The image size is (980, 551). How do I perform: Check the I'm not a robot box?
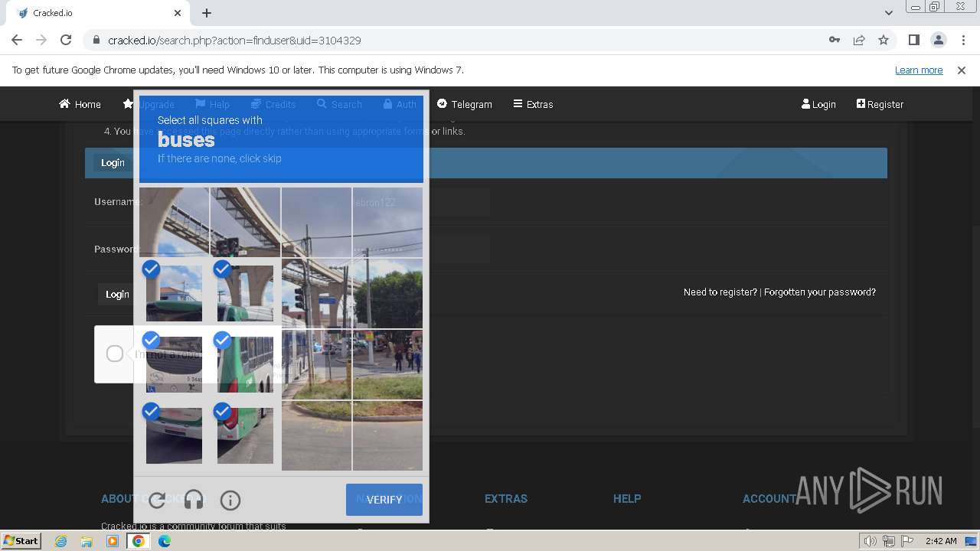[x=115, y=354]
